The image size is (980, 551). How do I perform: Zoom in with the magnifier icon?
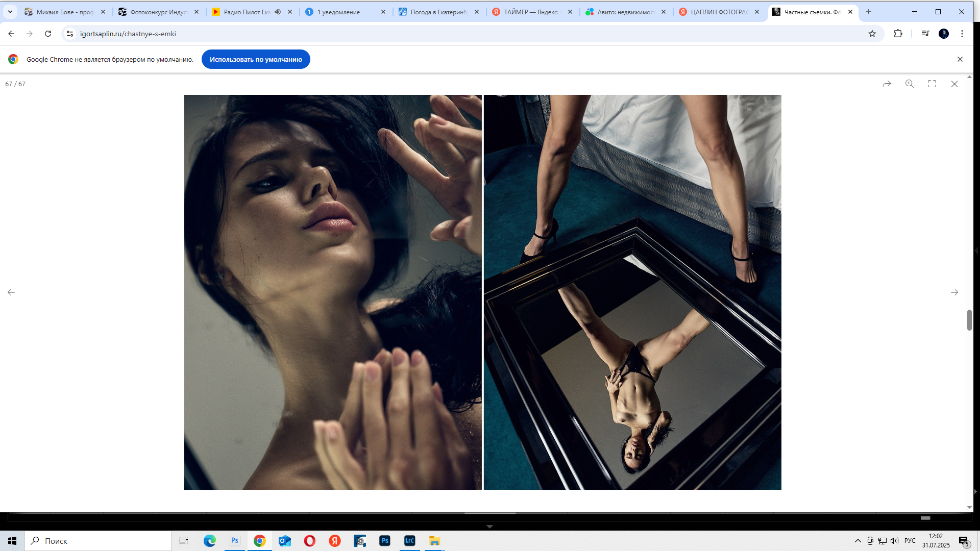[909, 84]
